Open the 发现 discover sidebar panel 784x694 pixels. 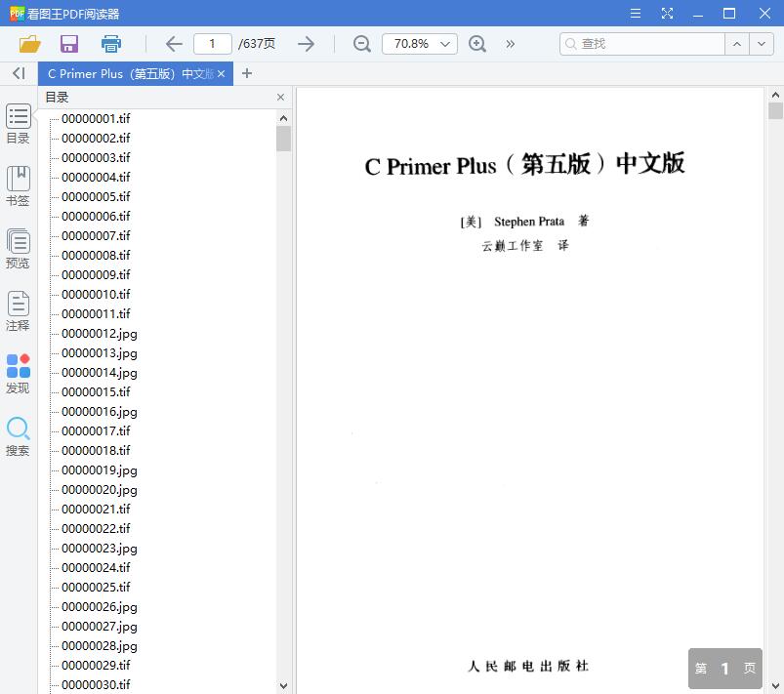(18, 374)
